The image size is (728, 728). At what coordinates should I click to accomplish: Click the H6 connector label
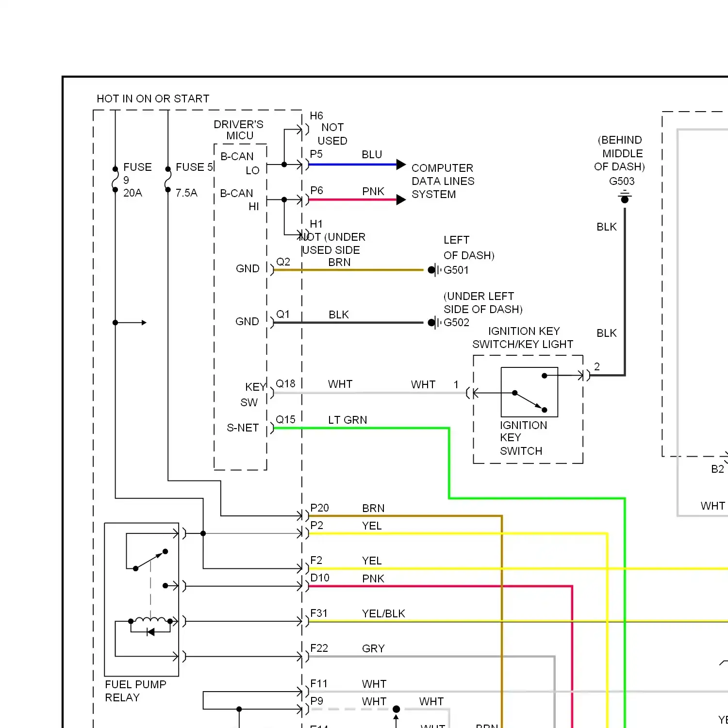point(316,116)
